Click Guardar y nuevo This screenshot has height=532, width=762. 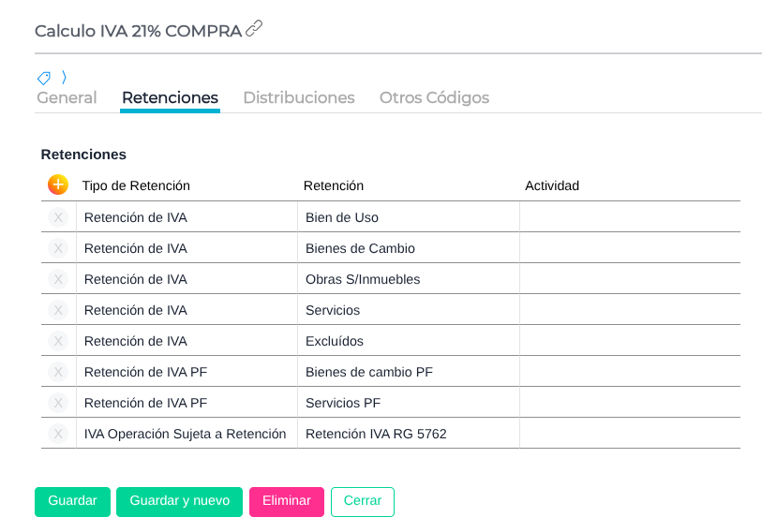[179, 501]
